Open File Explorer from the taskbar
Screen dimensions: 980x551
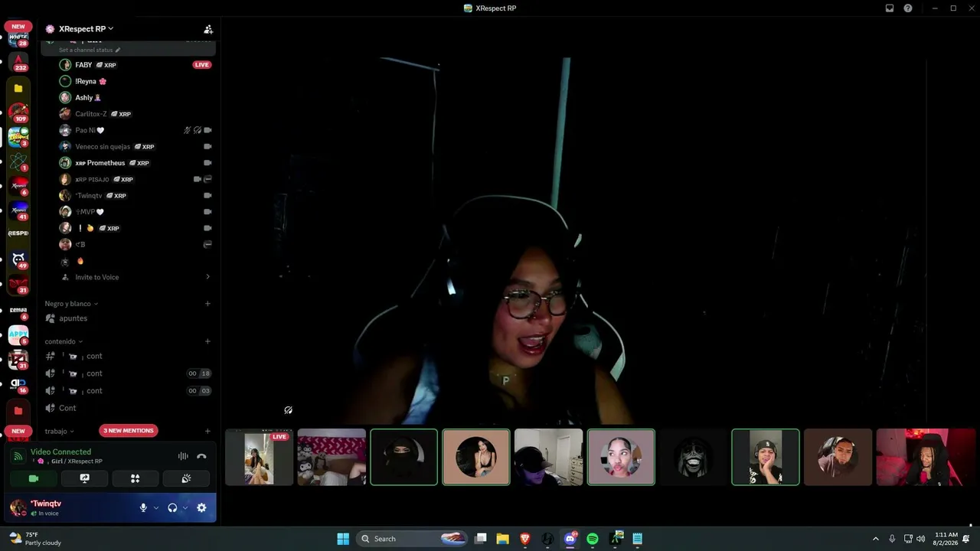pyautogui.click(x=502, y=539)
